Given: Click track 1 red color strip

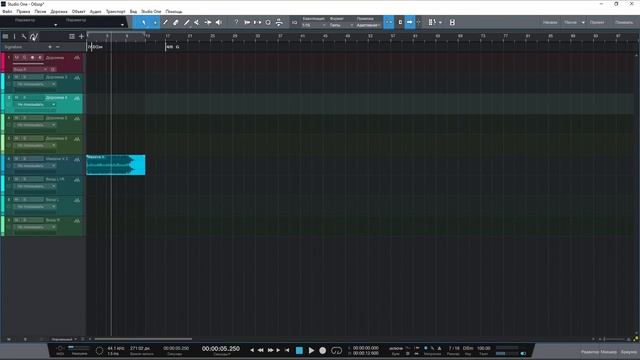Looking at the screenshot, I should [x=2, y=62].
